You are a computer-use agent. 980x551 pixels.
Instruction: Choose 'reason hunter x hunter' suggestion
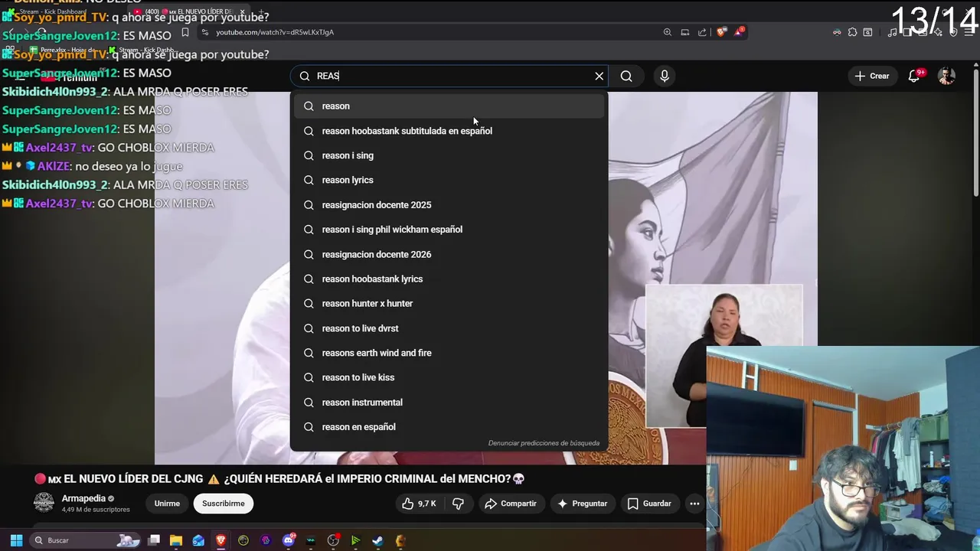pyautogui.click(x=449, y=304)
